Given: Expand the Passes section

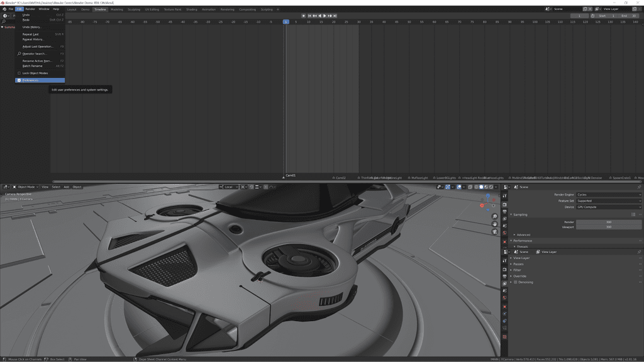Looking at the screenshot, I should [x=518, y=264].
